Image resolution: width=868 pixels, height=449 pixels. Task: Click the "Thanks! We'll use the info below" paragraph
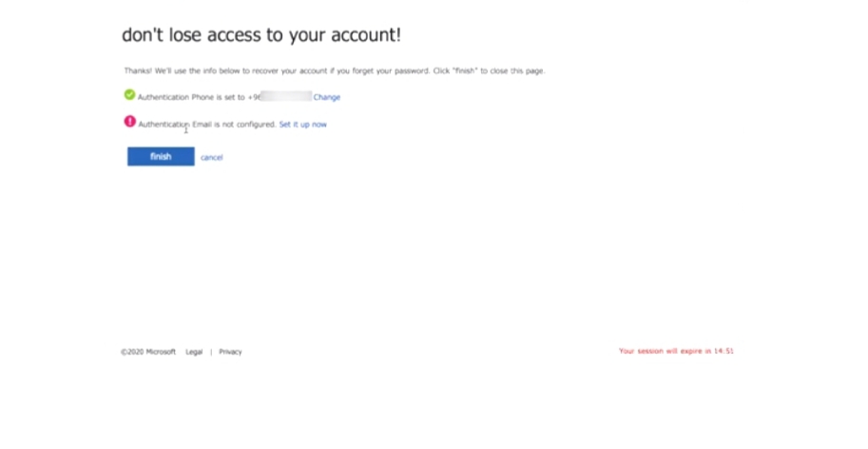point(335,70)
